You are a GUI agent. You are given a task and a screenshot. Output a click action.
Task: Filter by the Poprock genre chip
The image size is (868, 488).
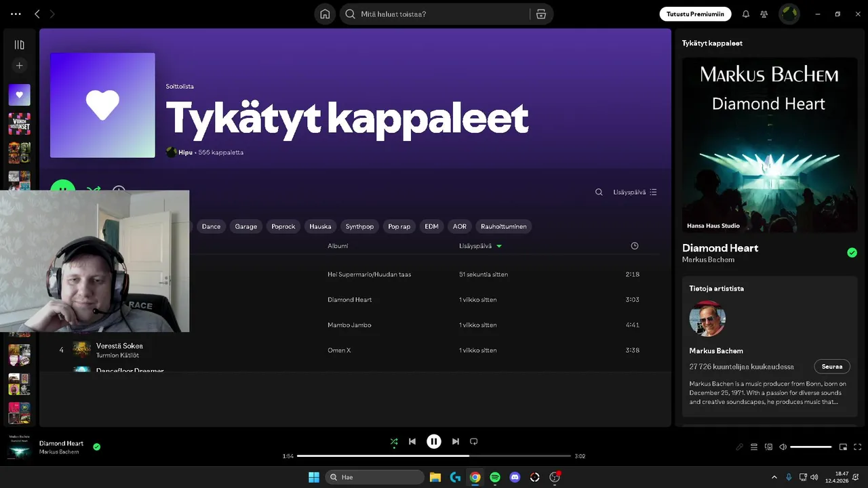coord(283,226)
